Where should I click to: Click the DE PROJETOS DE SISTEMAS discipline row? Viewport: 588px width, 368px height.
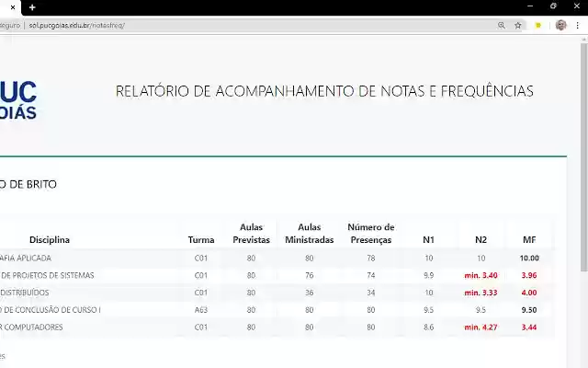pyautogui.click(x=47, y=275)
